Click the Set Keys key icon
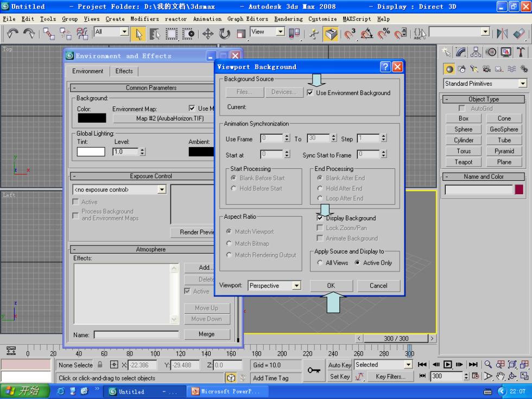 coord(314,370)
